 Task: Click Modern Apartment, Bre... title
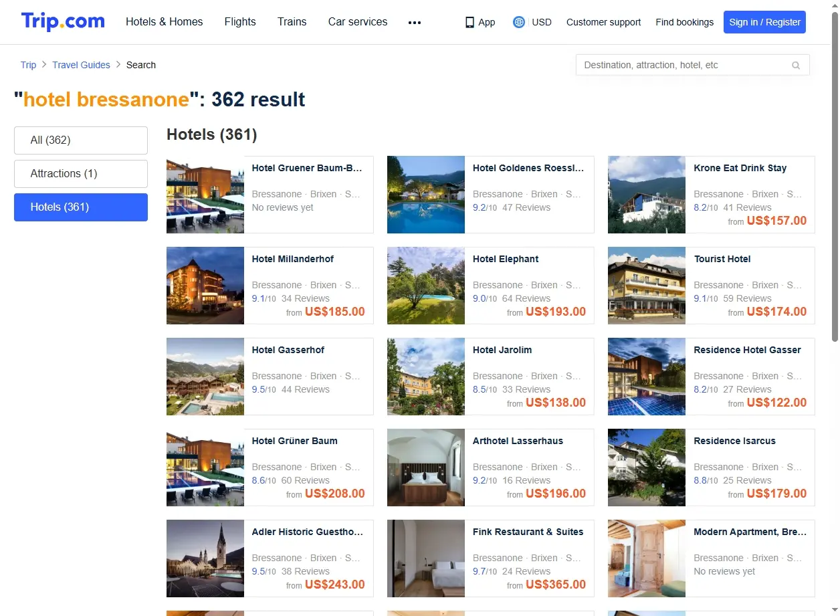tap(750, 532)
